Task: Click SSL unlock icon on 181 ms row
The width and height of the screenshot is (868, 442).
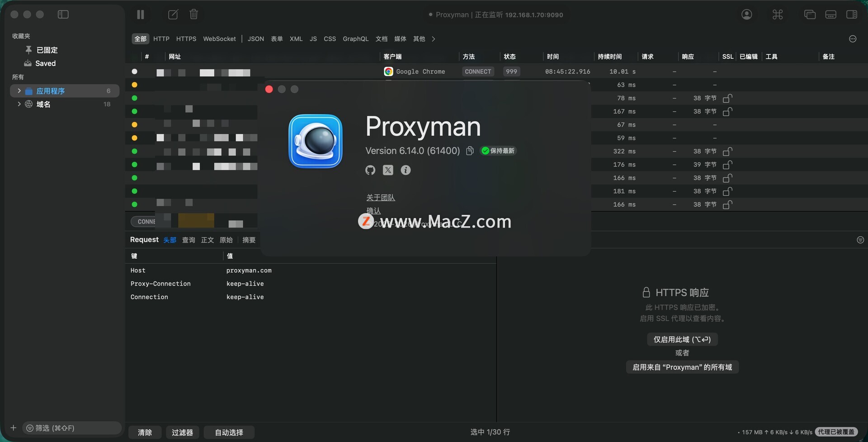Action: coord(727,191)
